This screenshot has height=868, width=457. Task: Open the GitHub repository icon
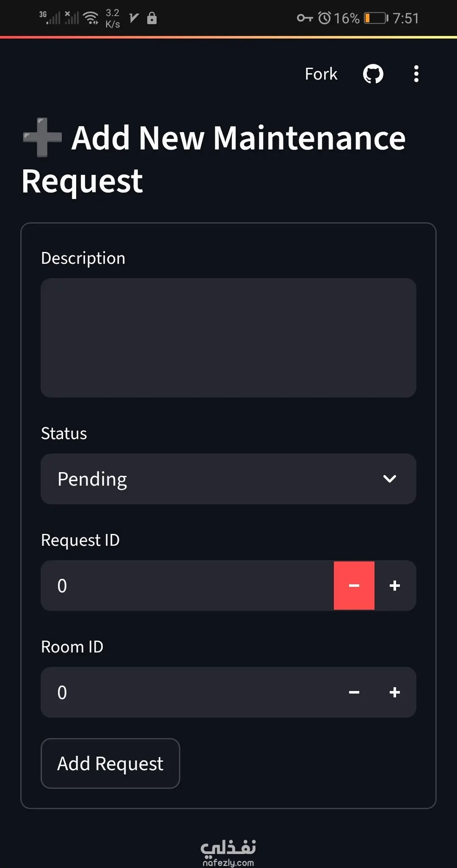coord(373,74)
